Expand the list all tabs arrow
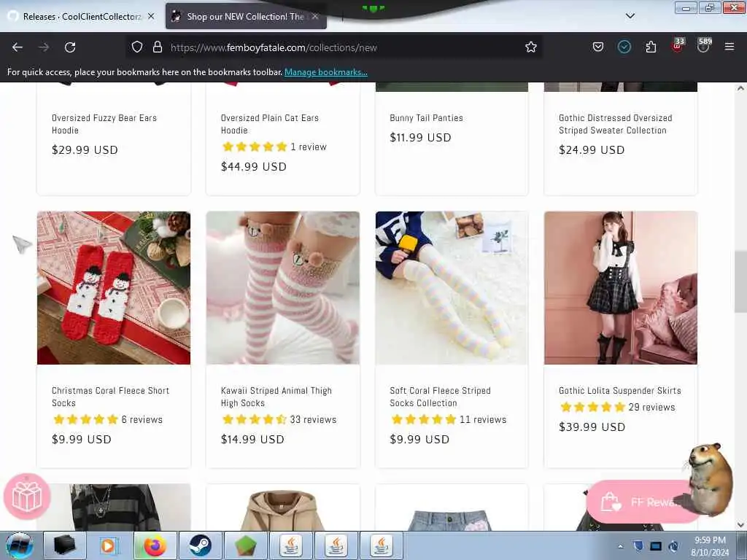 coord(630,16)
